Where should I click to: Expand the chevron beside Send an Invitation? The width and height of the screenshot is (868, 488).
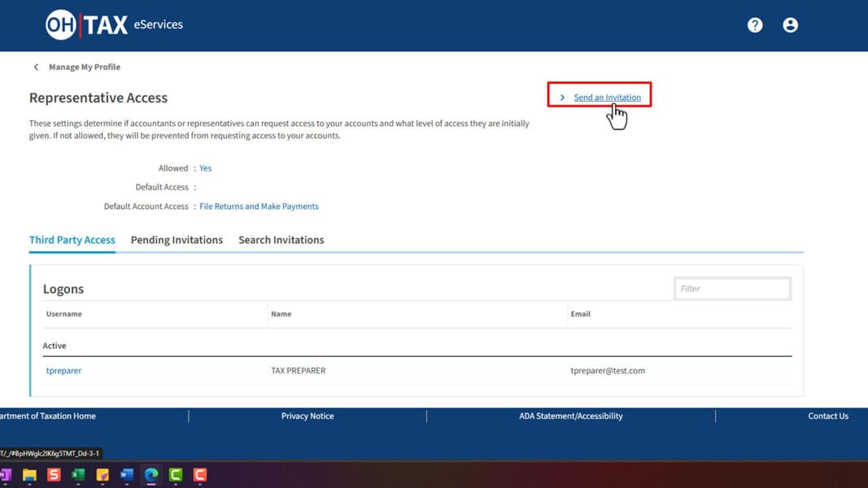point(562,98)
